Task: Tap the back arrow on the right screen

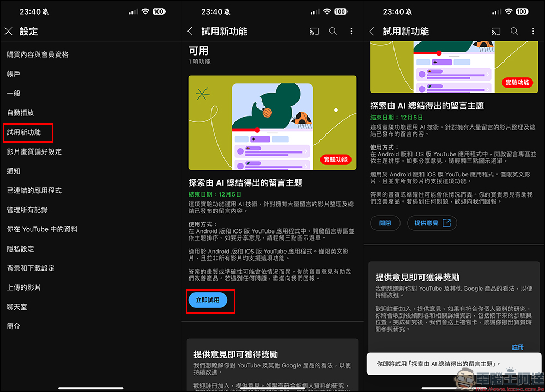Action: tap(372, 32)
